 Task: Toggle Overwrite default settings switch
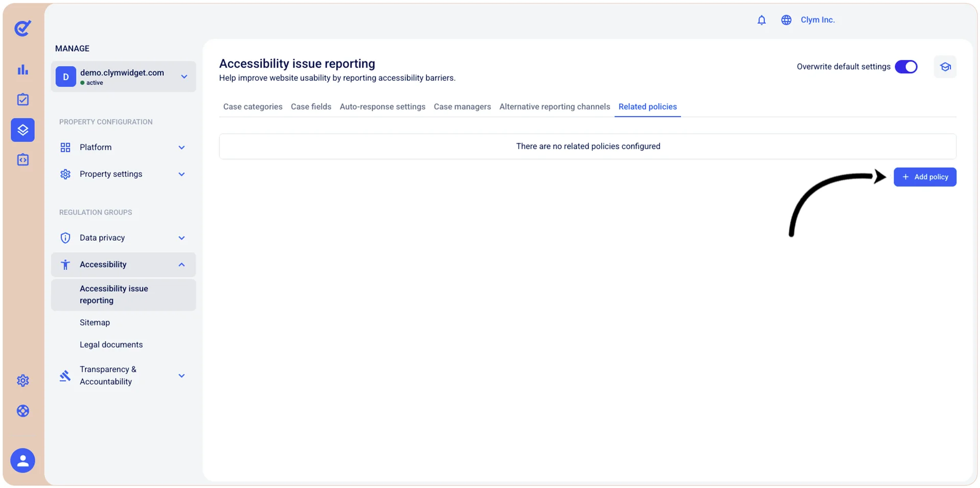906,67
